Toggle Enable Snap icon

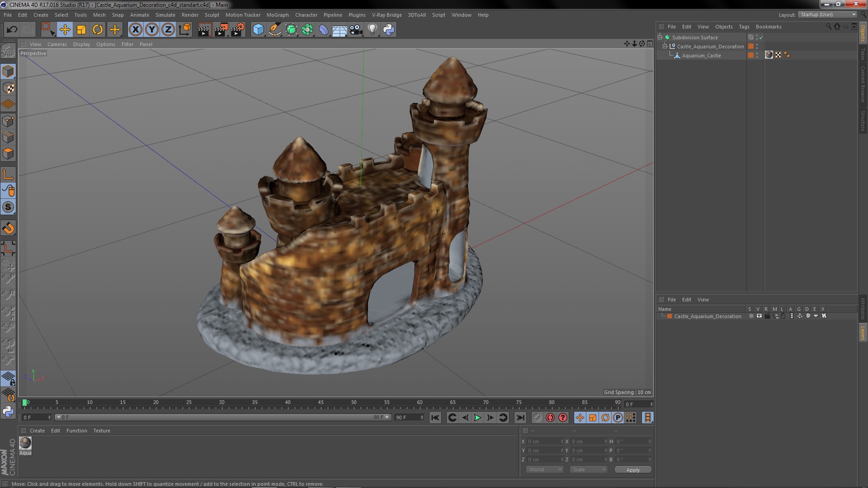(8, 207)
